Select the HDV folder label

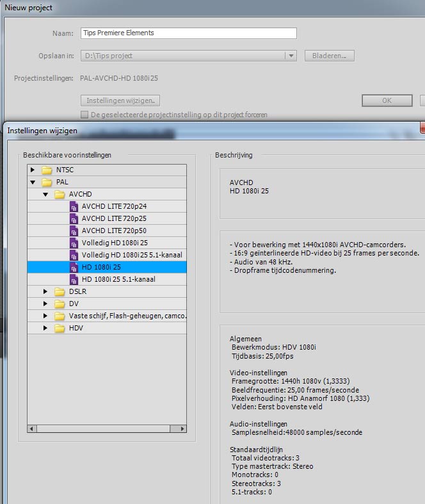(x=76, y=328)
